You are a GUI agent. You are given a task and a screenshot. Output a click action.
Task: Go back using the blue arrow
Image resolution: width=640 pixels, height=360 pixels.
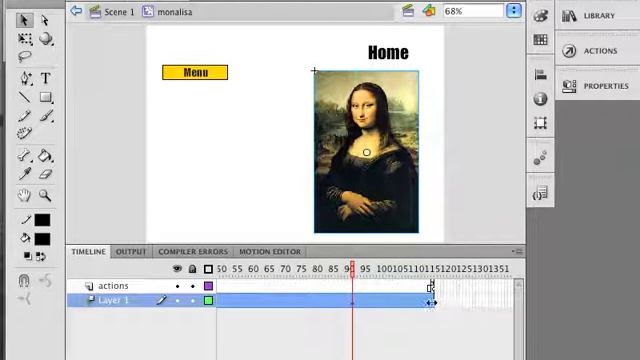[76, 11]
